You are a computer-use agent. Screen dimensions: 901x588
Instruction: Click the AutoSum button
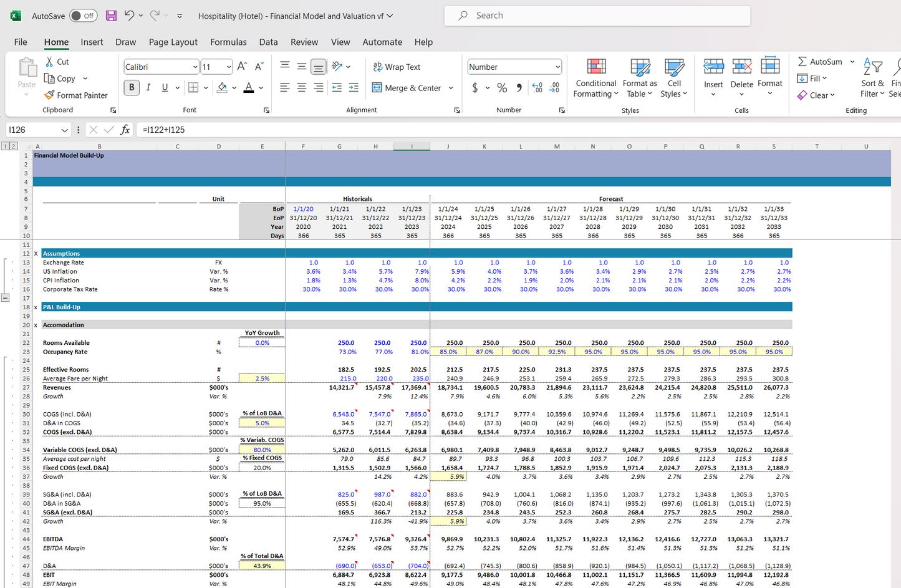[819, 62]
